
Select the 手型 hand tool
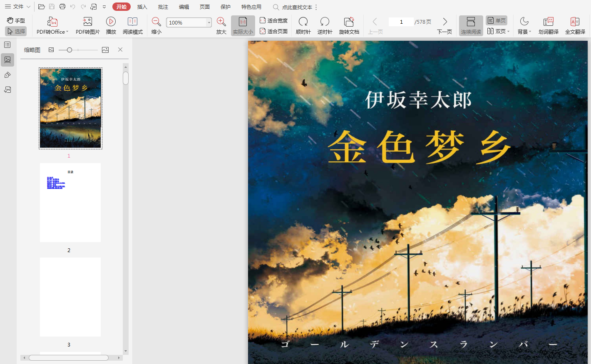(x=16, y=20)
